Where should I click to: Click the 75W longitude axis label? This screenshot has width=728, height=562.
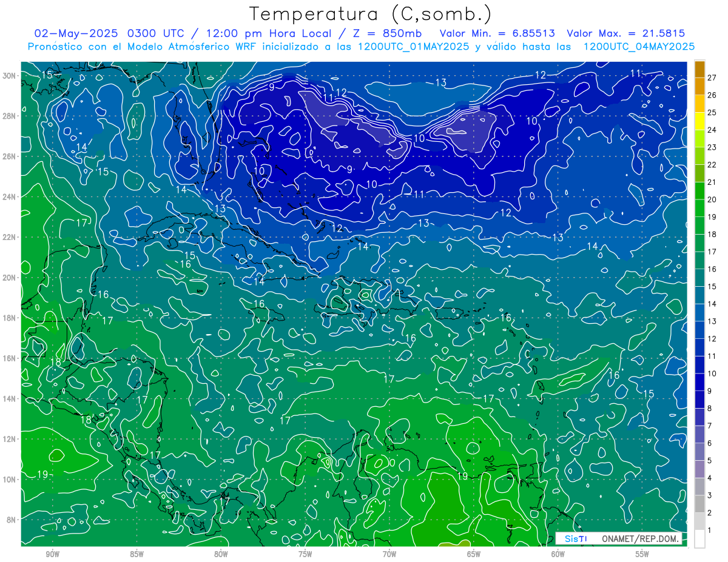305,554
